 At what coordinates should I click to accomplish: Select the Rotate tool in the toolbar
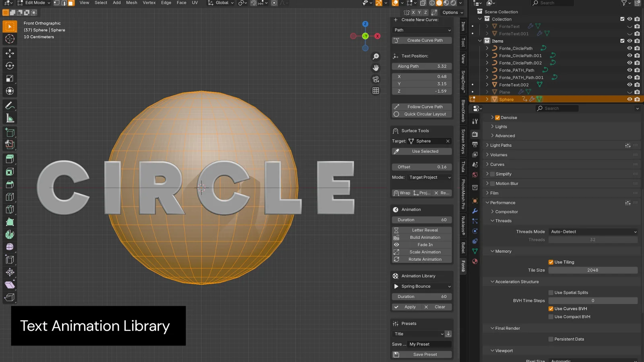coord(10,66)
